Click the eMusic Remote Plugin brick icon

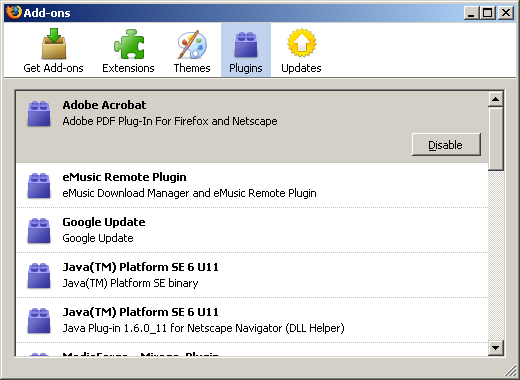pos(39,186)
